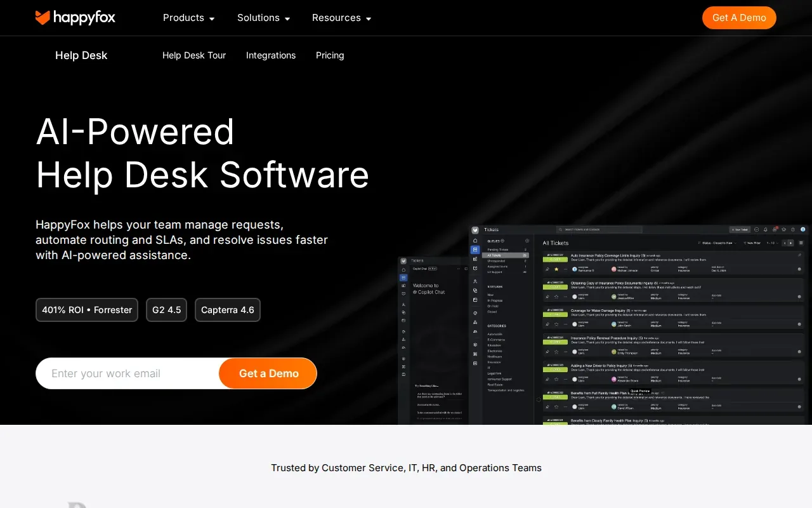The image size is (812, 508).
Task: Focus the work email input field
Action: (128, 373)
